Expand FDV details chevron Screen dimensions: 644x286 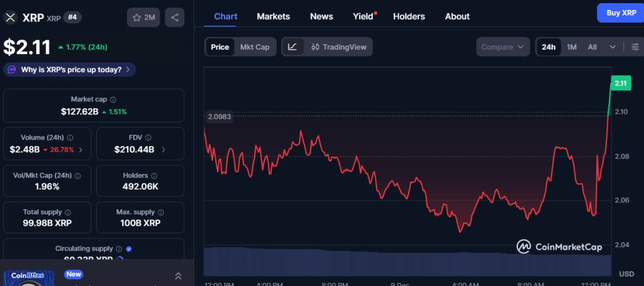pos(164,150)
